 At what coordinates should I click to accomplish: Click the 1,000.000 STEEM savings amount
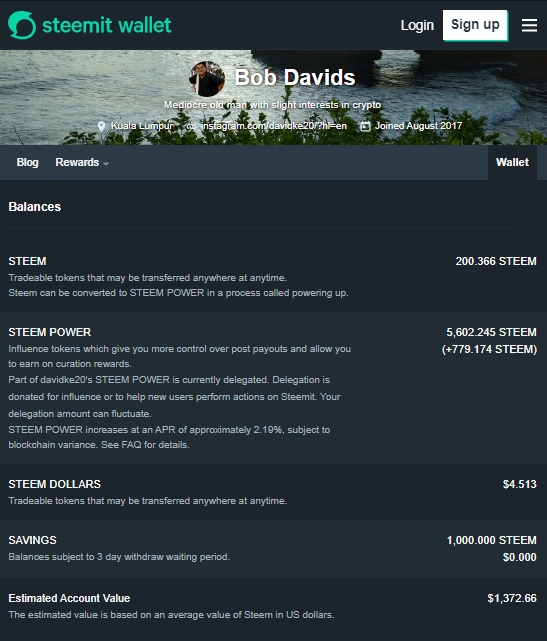(491, 540)
